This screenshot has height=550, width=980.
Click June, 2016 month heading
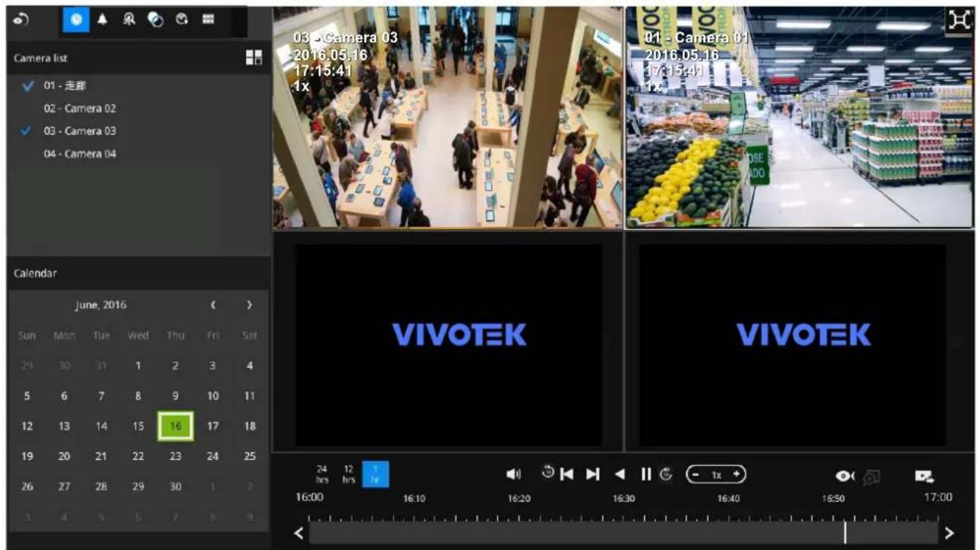click(x=101, y=305)
